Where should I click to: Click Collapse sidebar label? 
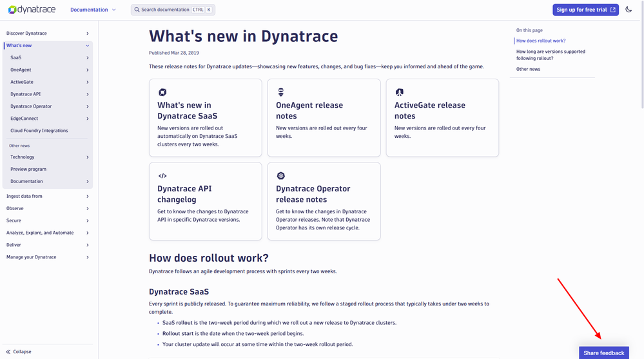coord(22,352)
